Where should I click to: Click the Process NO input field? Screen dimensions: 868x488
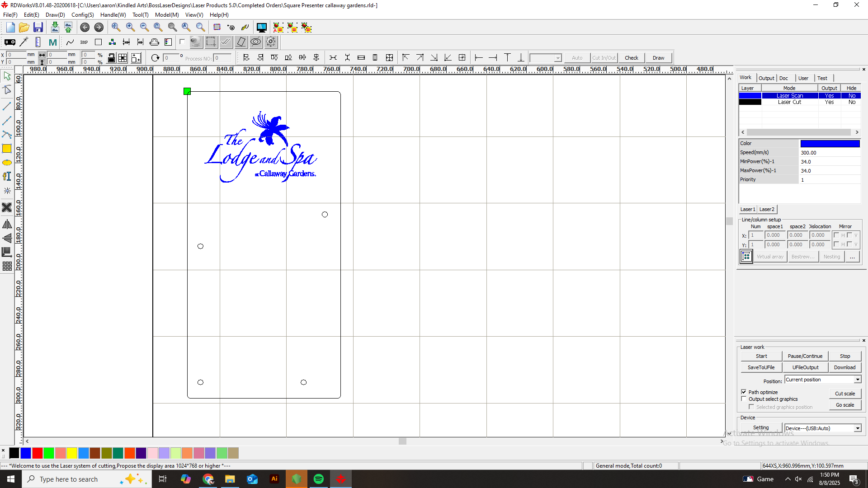pos(222,58)
